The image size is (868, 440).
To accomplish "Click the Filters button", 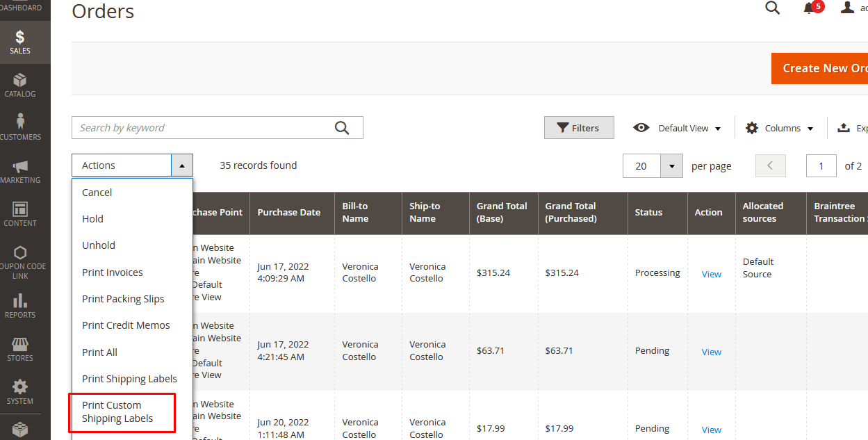I will pos(578,128).
